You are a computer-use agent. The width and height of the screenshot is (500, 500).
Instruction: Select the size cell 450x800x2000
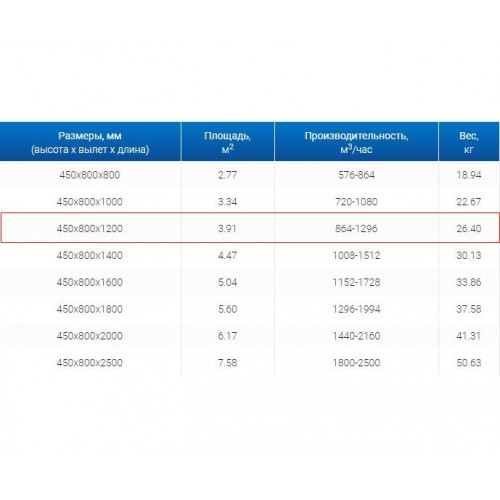pos(90,336)
